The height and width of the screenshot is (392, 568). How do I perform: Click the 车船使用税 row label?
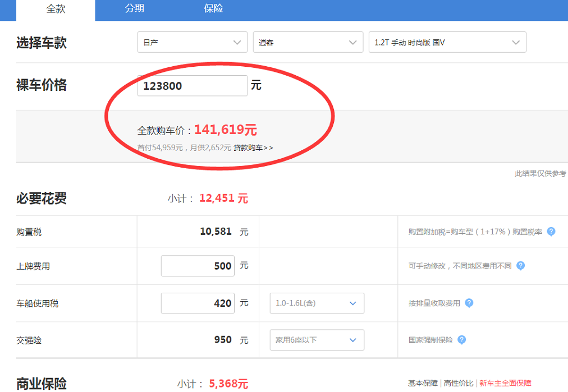(x=37, y=303)
